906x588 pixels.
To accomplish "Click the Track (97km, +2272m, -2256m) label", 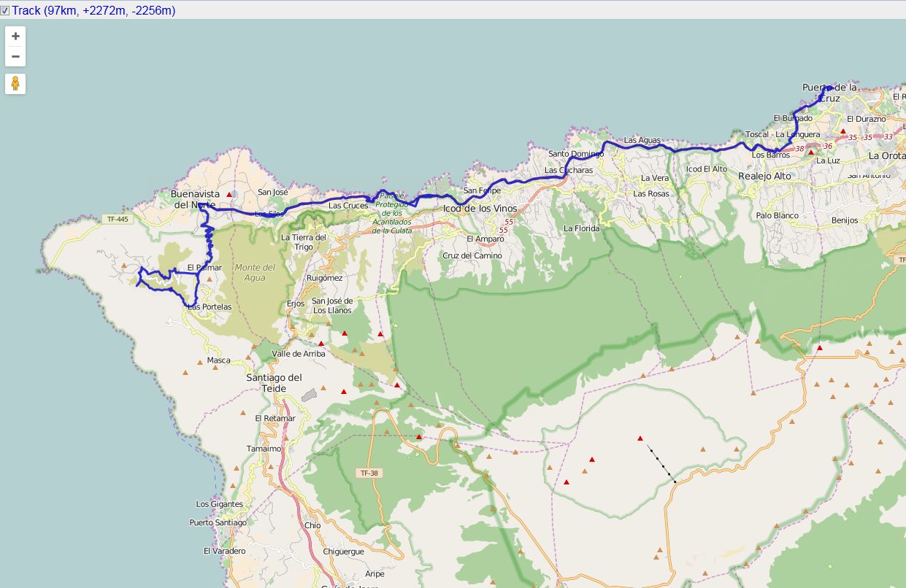I will click(x=93, y=11).
